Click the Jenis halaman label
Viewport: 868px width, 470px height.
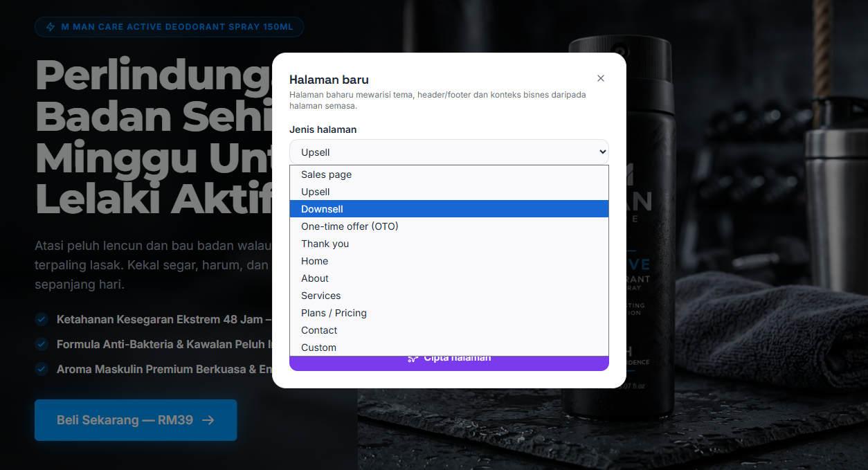pyautogui.click(x=323, y=129)
